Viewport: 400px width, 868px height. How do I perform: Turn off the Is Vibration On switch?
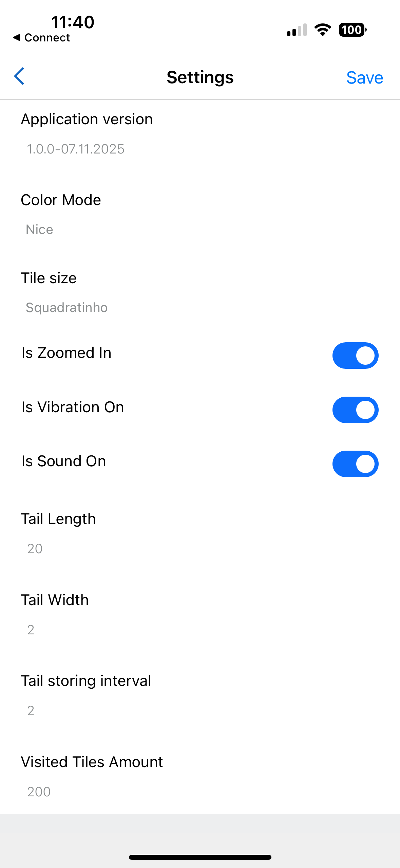point(355,410)
